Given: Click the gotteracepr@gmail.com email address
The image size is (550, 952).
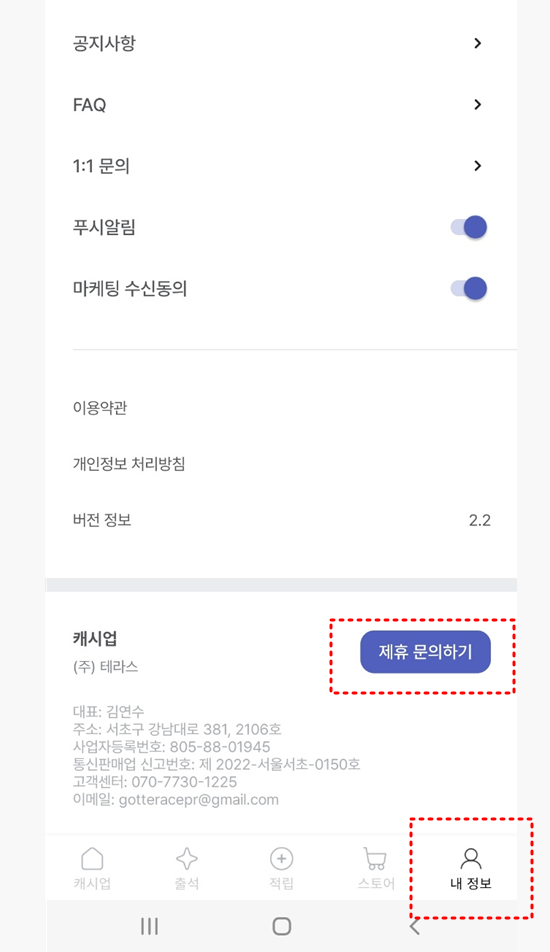Looking at the screenshot, I should (x=199, y=800).
